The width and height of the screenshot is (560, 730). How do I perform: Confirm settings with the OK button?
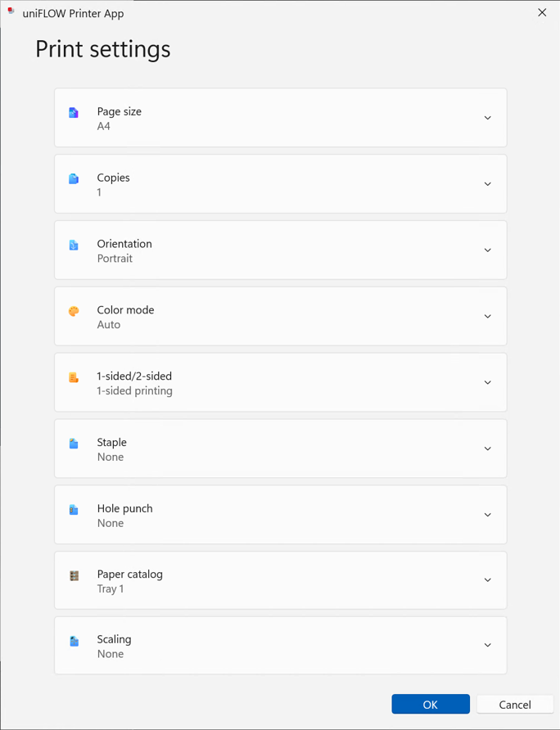[430, 704]
